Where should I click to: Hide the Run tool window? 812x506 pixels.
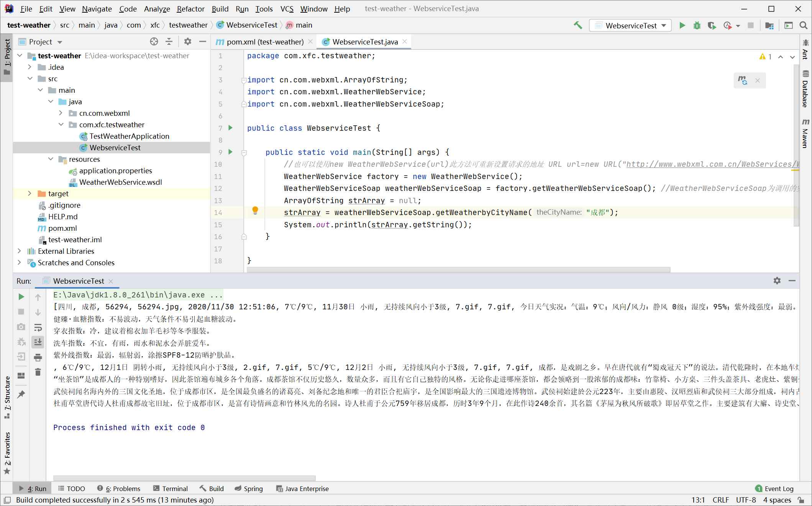click(x=792, y=281)
